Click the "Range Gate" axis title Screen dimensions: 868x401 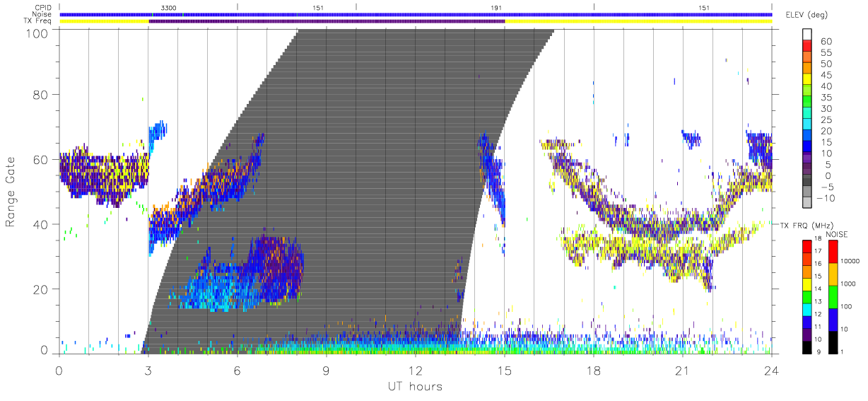(x=11, y=192)
